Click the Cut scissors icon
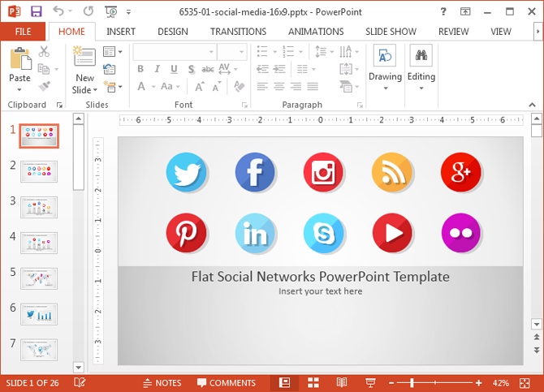Image resolution: width=544 pixels, height=392 pixels. point(44,51)
